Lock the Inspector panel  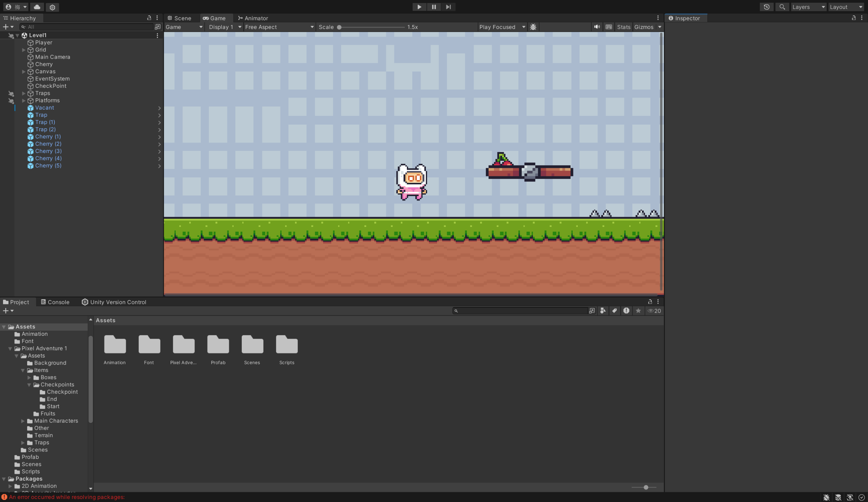click(x=854, y=18)
